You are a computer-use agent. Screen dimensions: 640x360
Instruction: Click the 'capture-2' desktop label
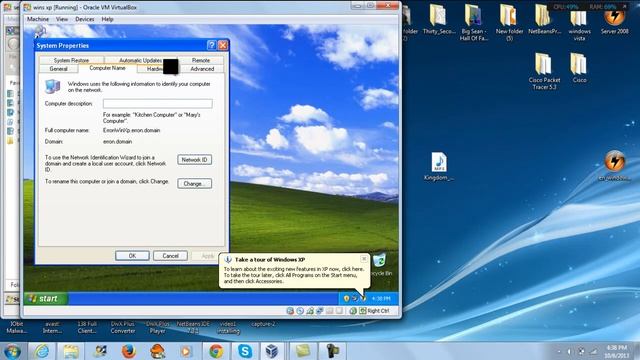(263, 324)
